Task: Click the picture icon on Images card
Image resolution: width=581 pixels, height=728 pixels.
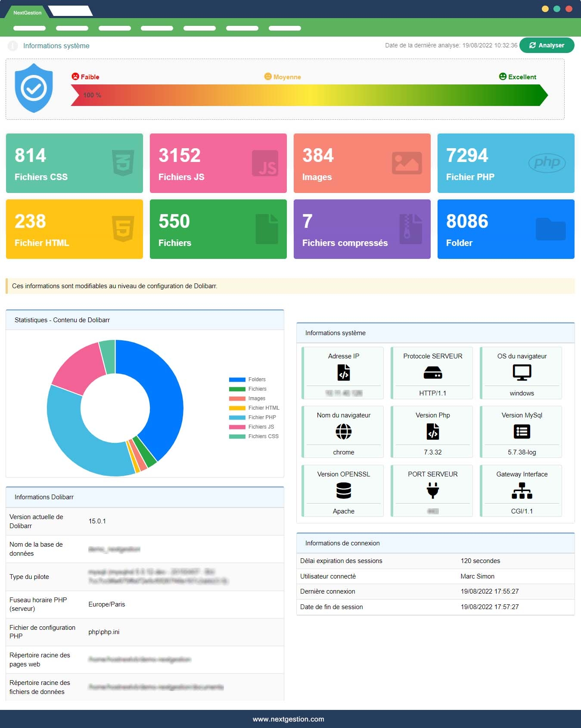Action: tap(407, 163)
